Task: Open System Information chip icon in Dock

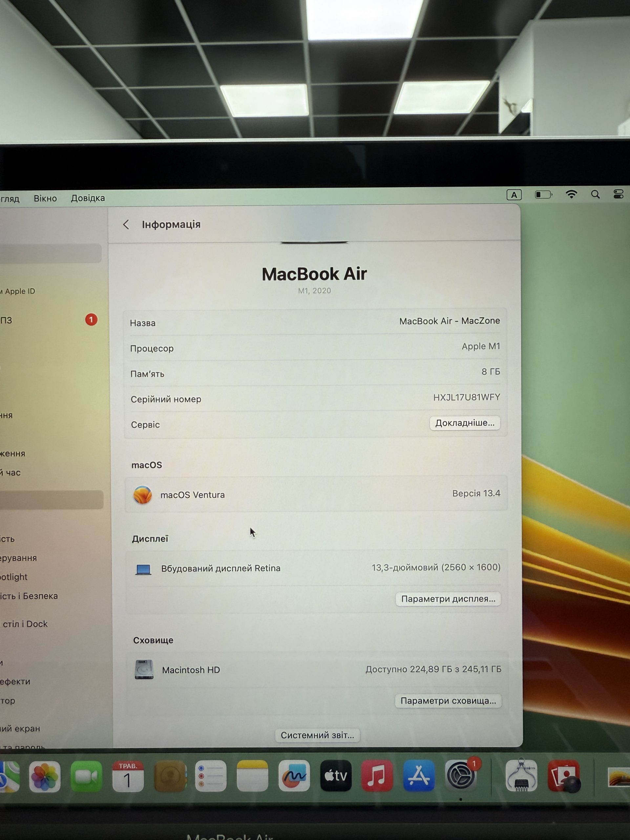Action: [x=521, y=775]
